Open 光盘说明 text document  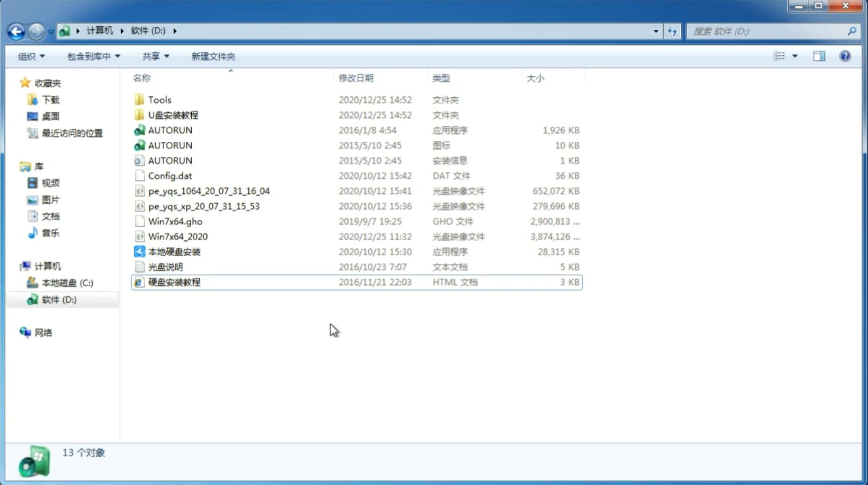(165, 266)
